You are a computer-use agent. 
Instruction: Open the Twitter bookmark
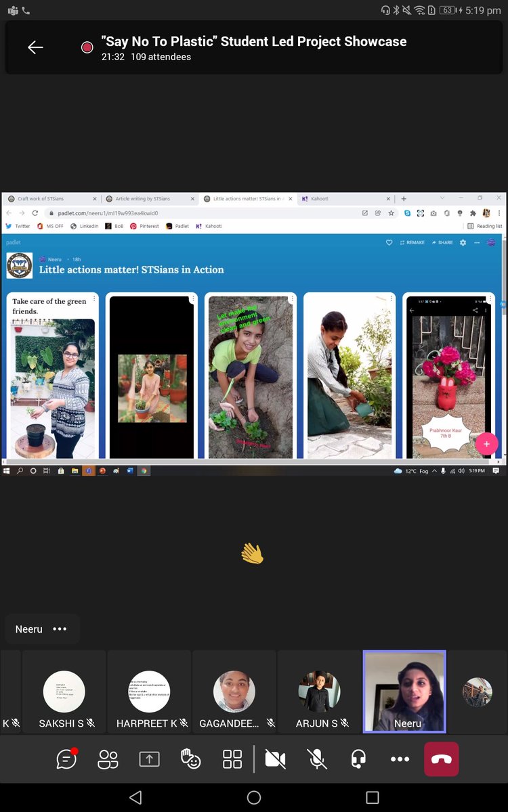pos(18,226)
